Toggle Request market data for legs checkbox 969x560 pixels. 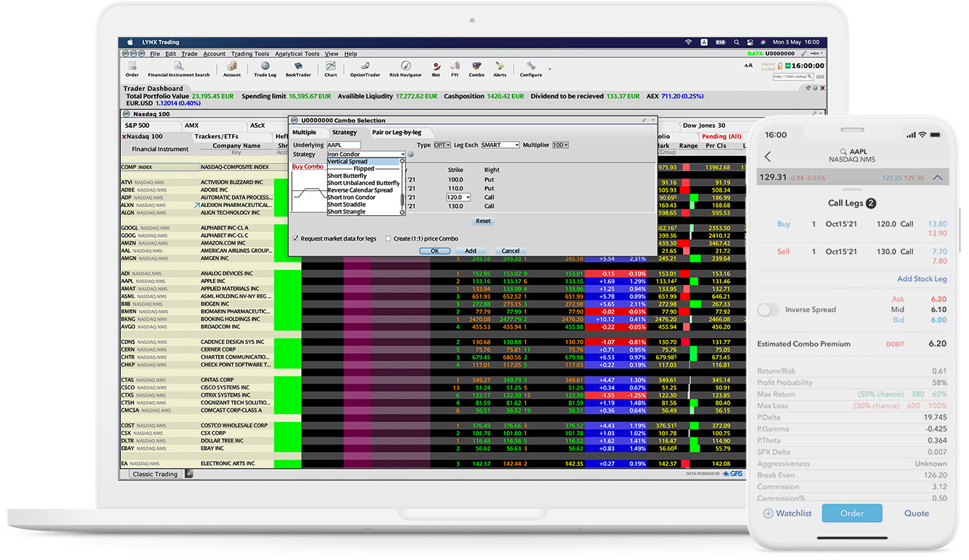(296, 238)
